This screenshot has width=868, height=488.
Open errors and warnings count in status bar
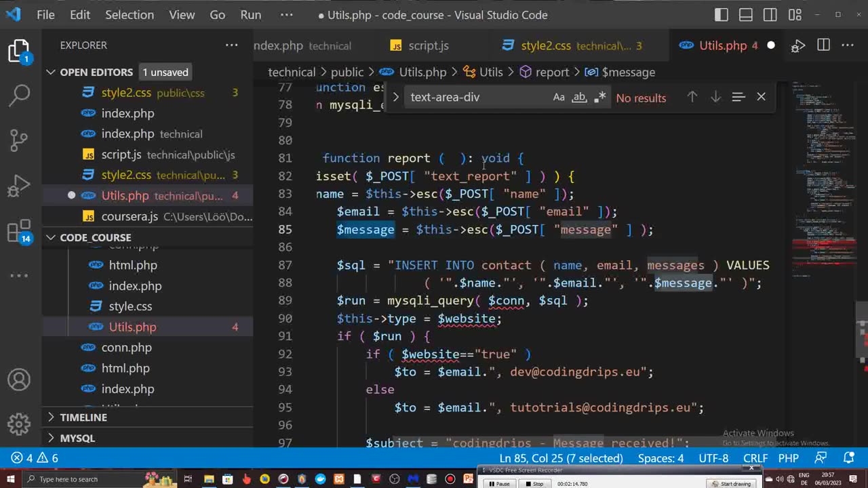[35, 458]
